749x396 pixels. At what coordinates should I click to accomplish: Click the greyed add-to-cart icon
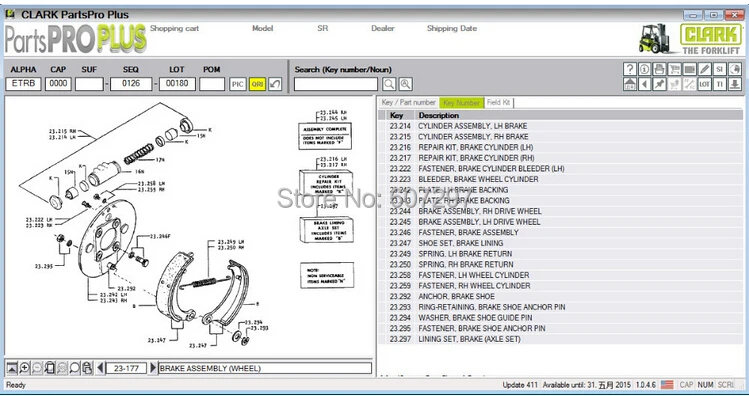click(674, 84)
